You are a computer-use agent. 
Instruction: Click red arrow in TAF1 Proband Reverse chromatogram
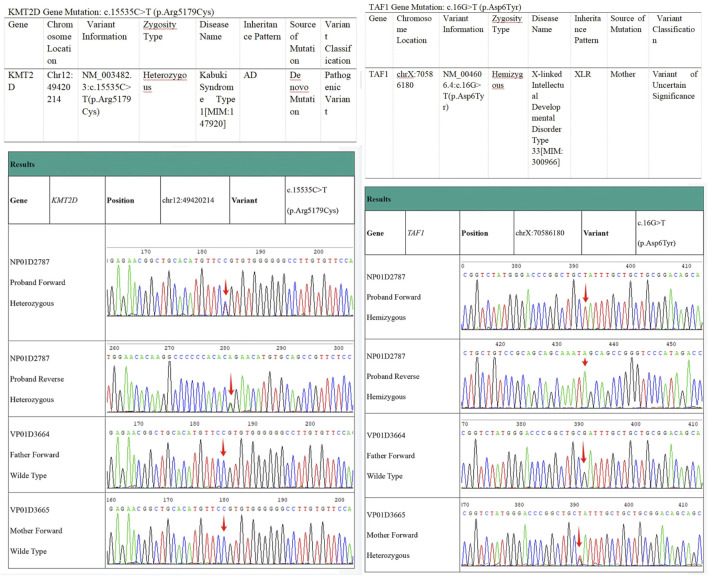[x=585, y=362]
